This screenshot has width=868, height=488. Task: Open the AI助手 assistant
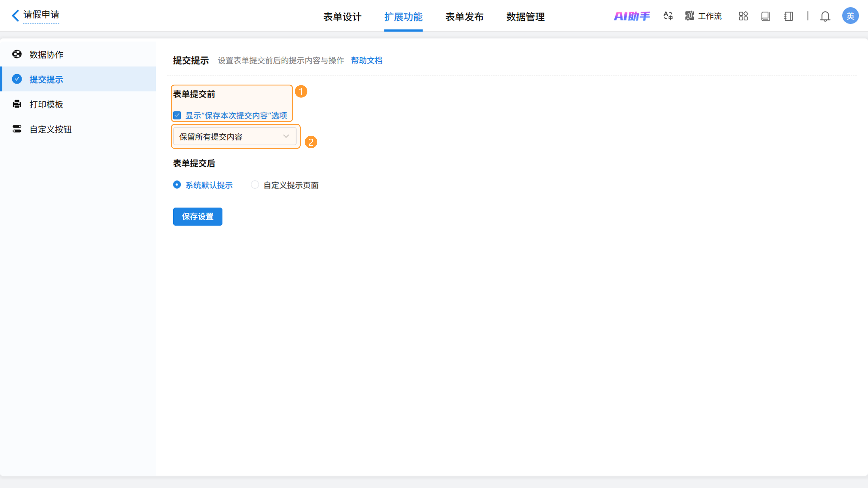click(632, 16)
